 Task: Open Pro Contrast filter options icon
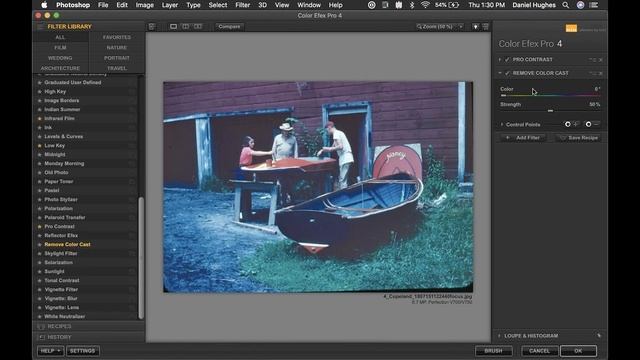[x=592, y=60]
